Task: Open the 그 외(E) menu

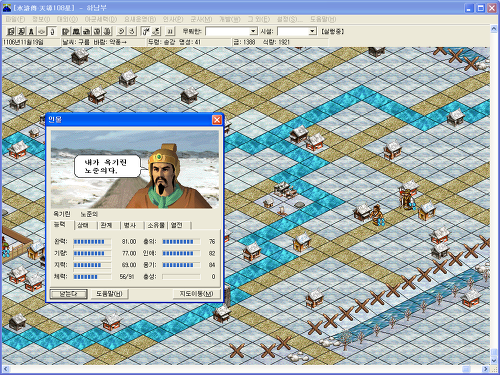Action: (x=259, y=19)
